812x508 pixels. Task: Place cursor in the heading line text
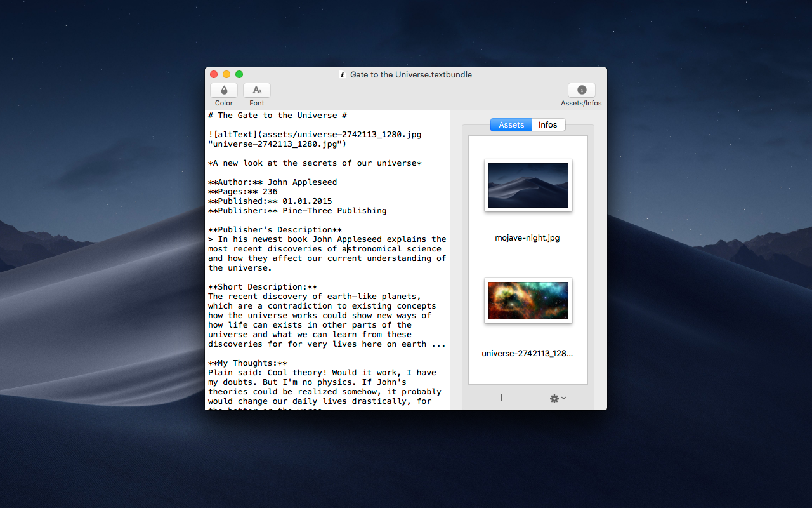click(x=277, y=116)
